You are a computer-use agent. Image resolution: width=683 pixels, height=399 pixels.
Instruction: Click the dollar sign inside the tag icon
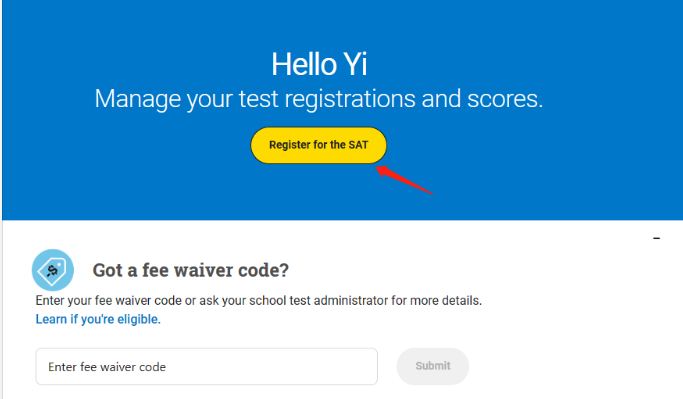pos(53,271)
